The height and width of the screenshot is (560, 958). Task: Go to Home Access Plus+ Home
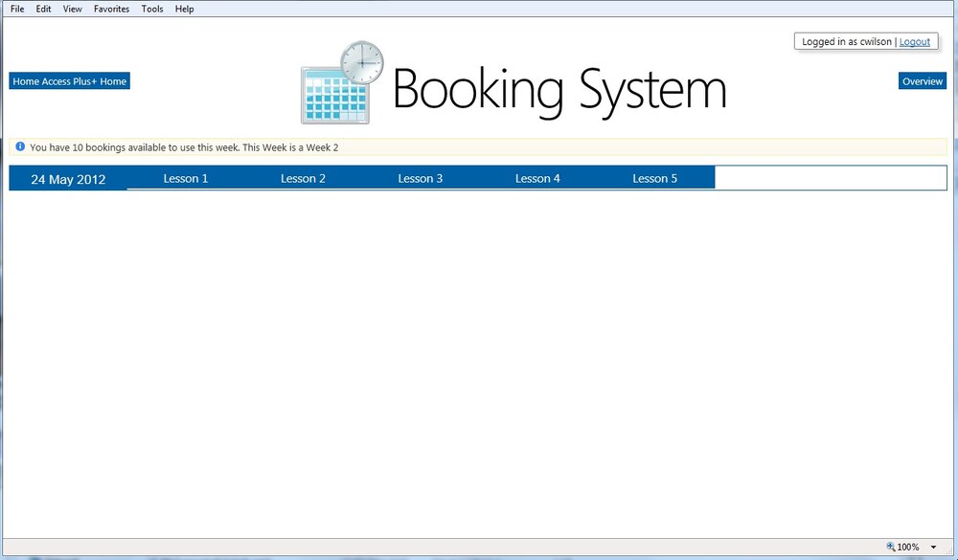click(70, 81)
